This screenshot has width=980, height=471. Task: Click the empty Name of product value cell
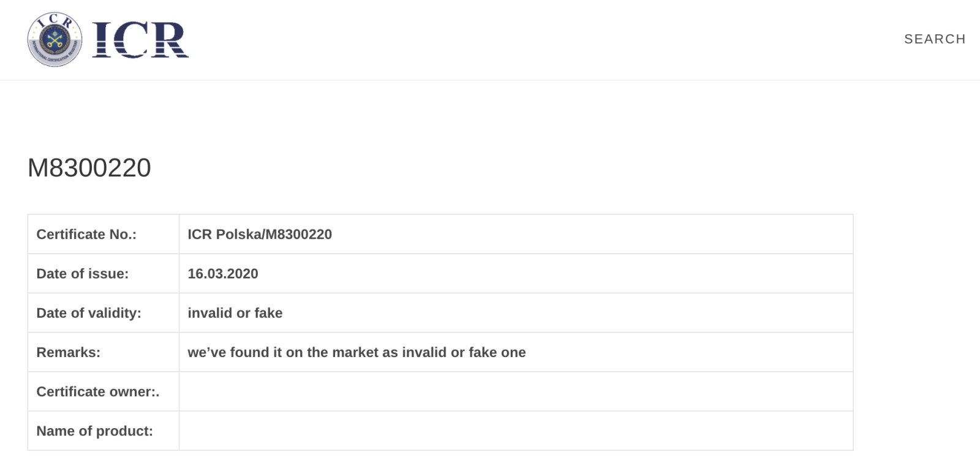click(516, 431)
